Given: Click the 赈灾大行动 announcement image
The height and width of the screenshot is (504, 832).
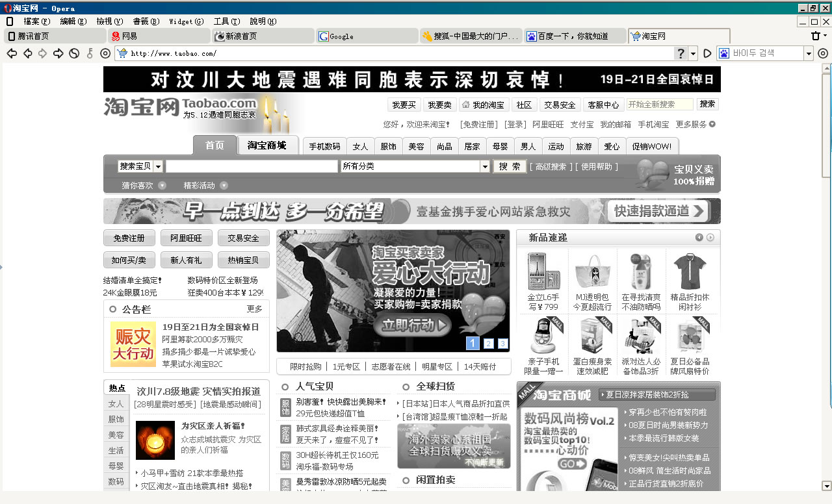Looking at the screenshot, I should [133, 344].
